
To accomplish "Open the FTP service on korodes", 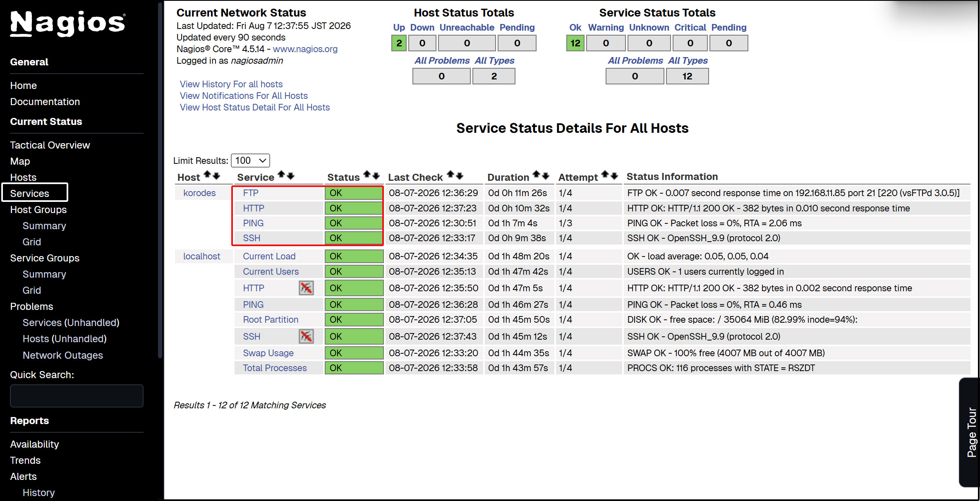I will coord(251,193).
